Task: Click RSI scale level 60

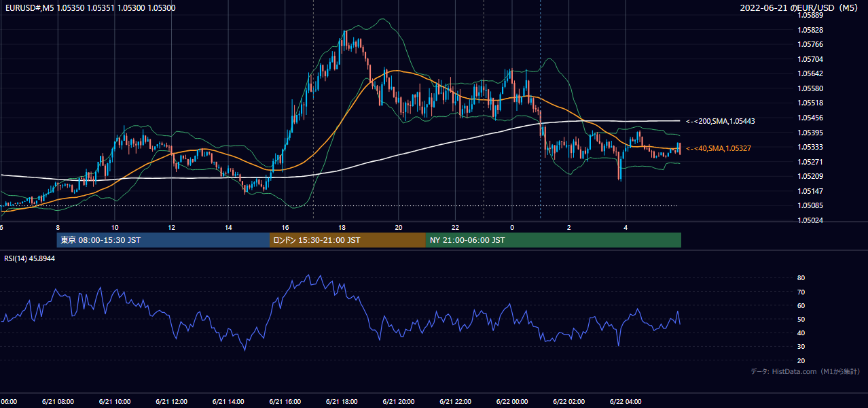Action: click(x=801, y=305)
